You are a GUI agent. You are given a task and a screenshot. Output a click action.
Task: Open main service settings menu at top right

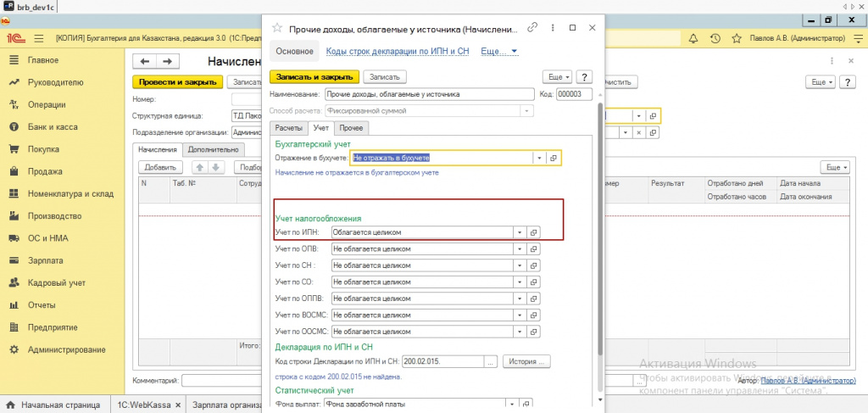tap(858, 39)
